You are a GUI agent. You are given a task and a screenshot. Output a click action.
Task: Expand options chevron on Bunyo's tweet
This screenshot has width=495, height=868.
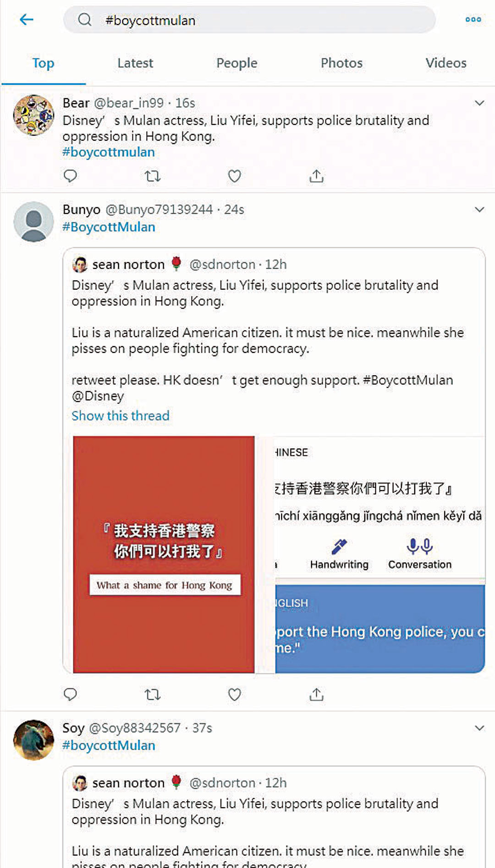[x=479, y=210]
